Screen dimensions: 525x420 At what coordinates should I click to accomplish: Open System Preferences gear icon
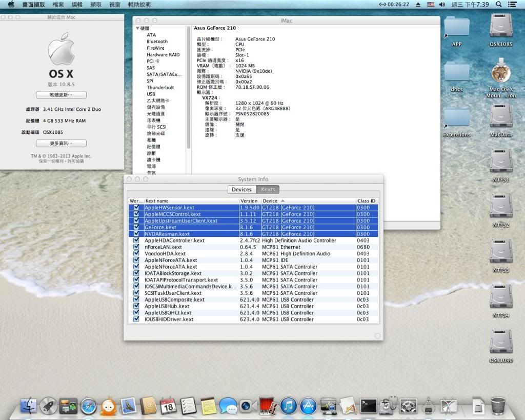point(409,406)
